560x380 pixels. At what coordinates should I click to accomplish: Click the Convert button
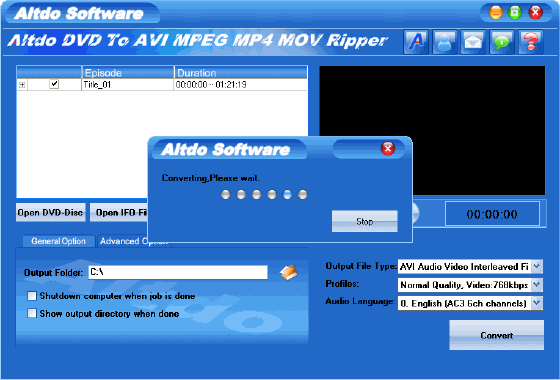pos(496,335)
